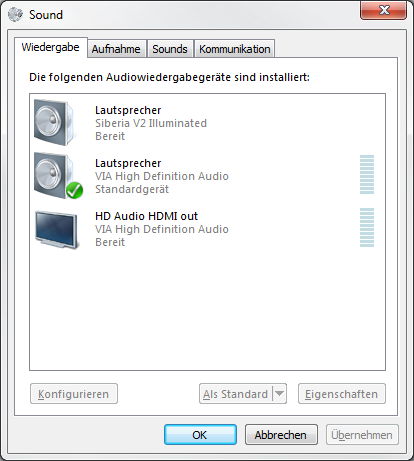Select the Wiedergabe tab
414x461 pixels.
click(x=51, y=47)
